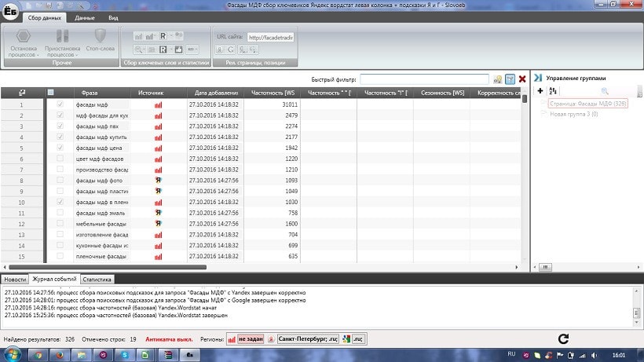Click the Быстрый фильтр input field
This screenshot has width=644, height=362.
click(424, 79)
